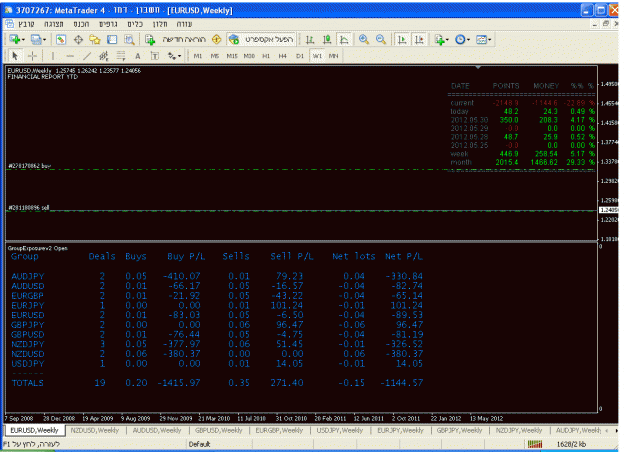Image resolution: width=625 pixels, height=452 pixels.
Task: Show the Terminal panel
Action: 112,39
